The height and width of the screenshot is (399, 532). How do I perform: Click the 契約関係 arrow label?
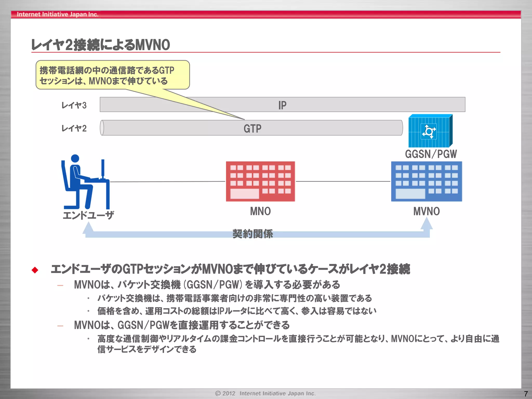click(x=253, y=234)
